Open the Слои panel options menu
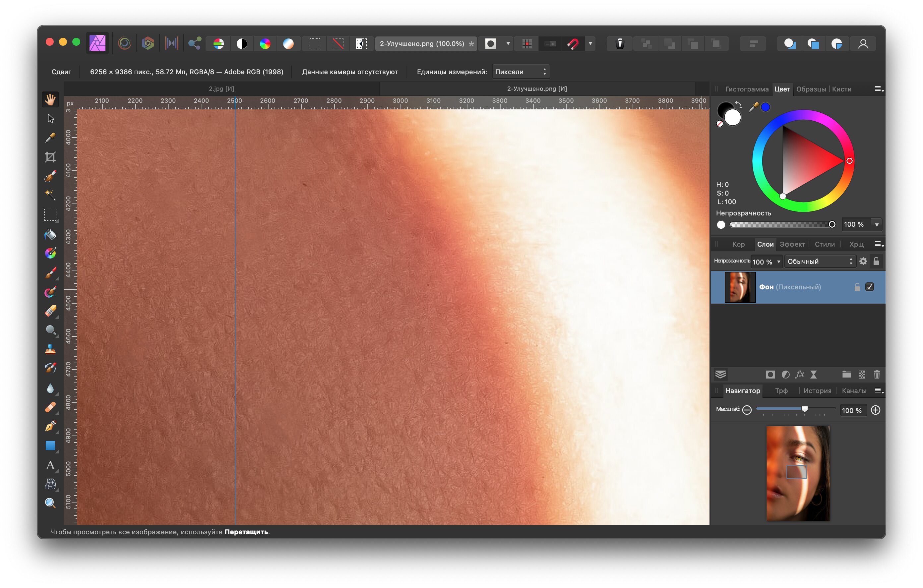The width and height of the screenshot is (923, 588). [x=879, y=244]
